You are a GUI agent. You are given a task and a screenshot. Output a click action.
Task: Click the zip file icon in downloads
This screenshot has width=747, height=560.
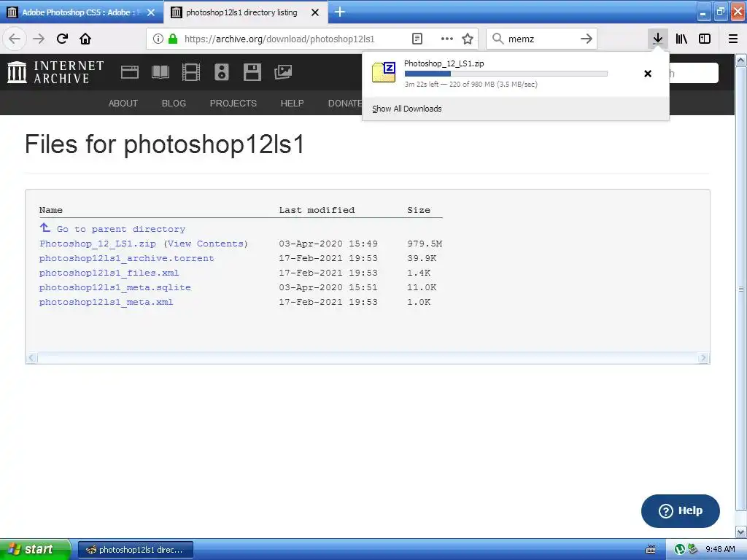(384, 72)
